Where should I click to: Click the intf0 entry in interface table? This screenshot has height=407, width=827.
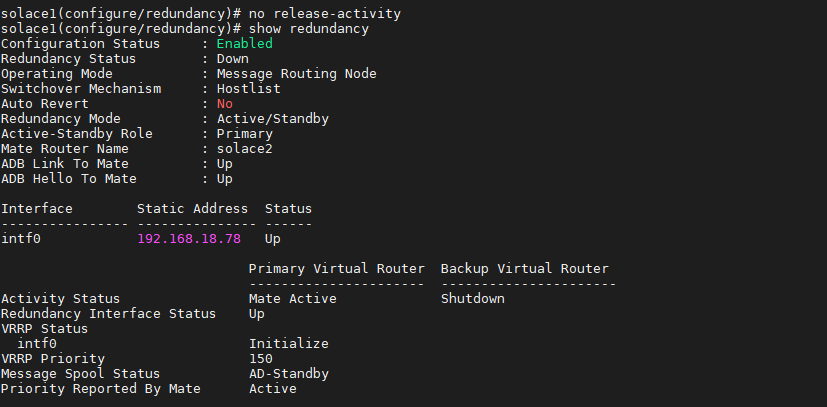(20, 239)
